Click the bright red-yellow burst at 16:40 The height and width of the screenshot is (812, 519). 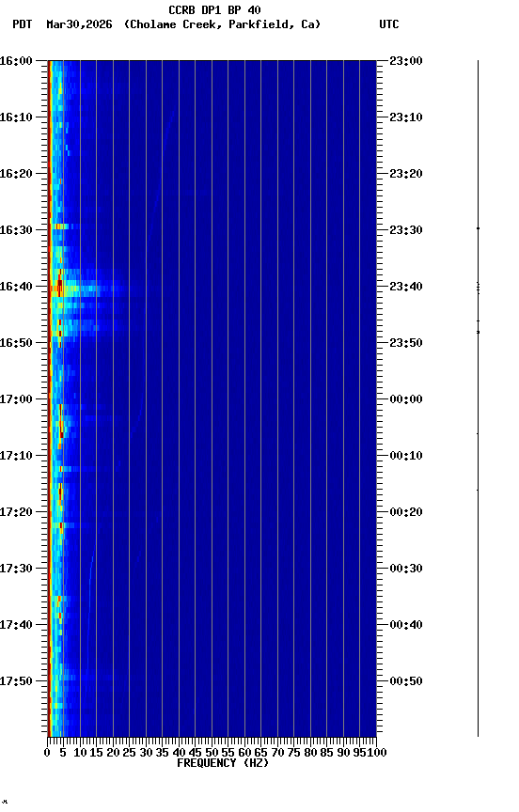[x=59, y=287]
